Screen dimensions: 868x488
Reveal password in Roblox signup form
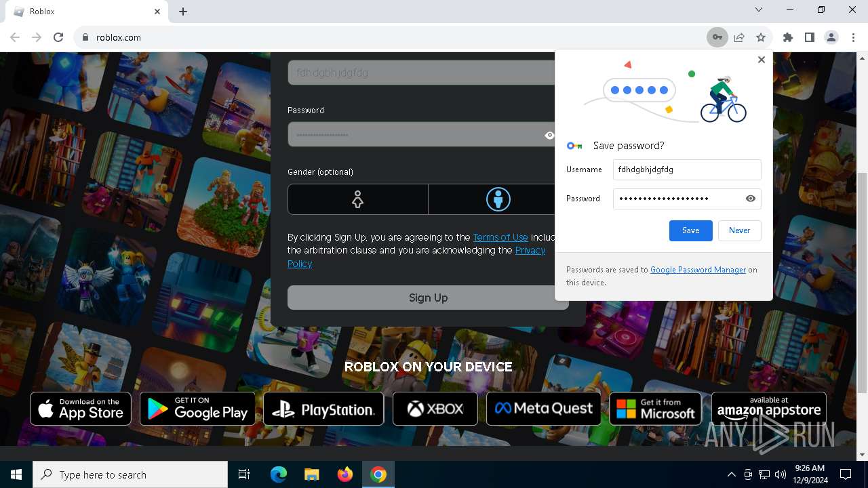point(549,135)
